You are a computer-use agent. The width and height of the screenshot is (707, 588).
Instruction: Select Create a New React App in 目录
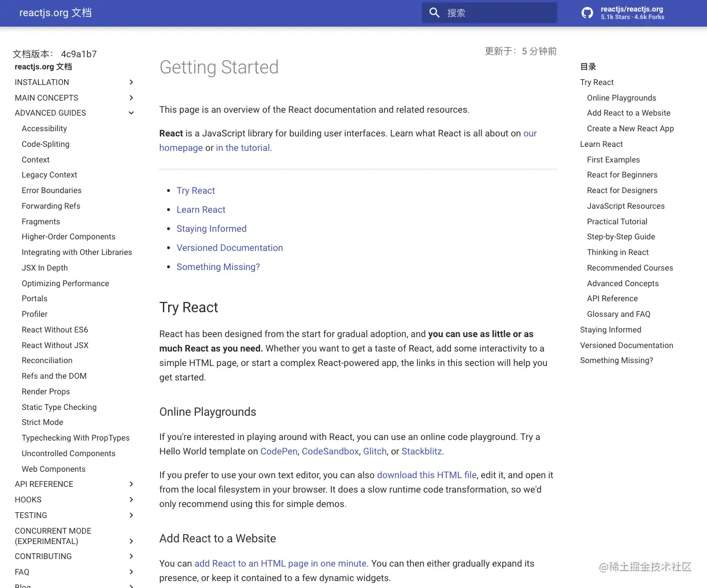tap(630, 128)
